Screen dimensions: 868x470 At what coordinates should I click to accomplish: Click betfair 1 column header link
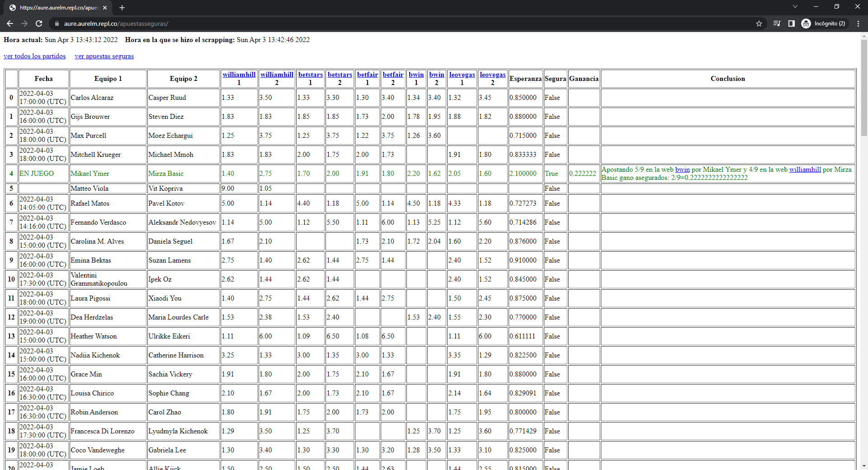tap(368, 75)
